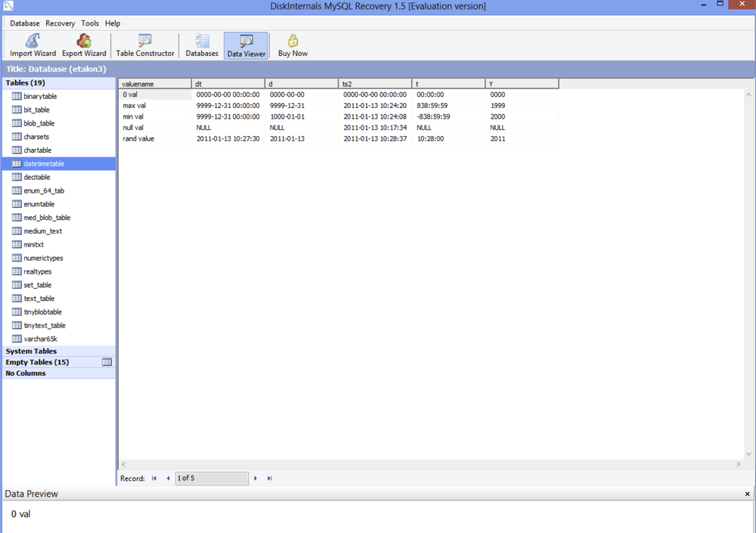
Task: Select the 'rand value' cell
Action: [x=155, y=139]
